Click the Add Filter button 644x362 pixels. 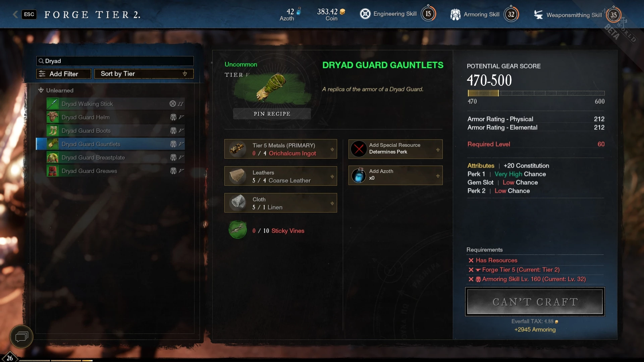(64, 74)
